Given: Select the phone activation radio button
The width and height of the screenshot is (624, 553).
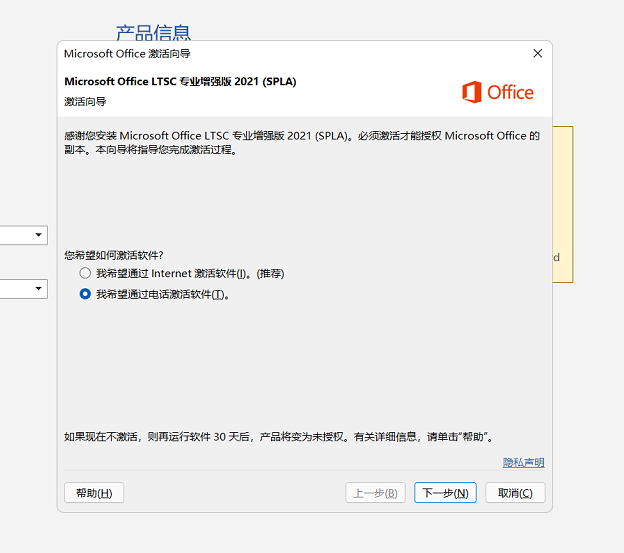Looking at the screenshot, I should click(x=85, y=294).
